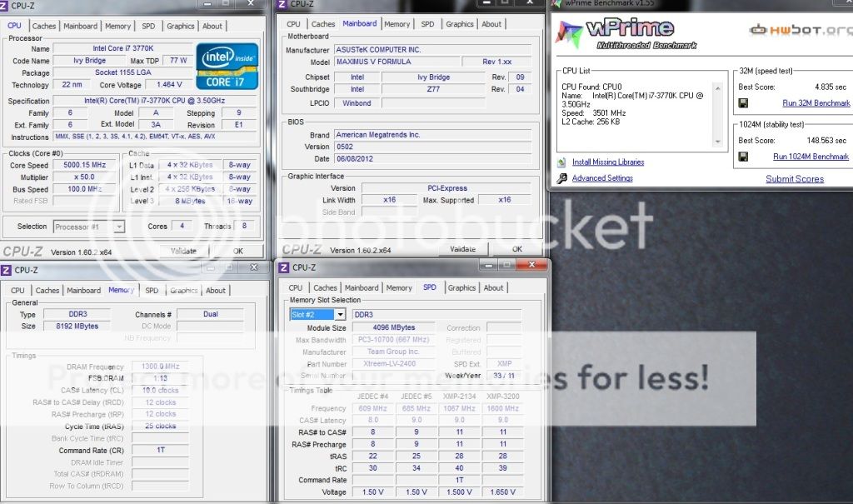Viewport: 853px width, 504px height.
Task: Click the Package value Socket 1155 LGA
Action: [123, 72]
